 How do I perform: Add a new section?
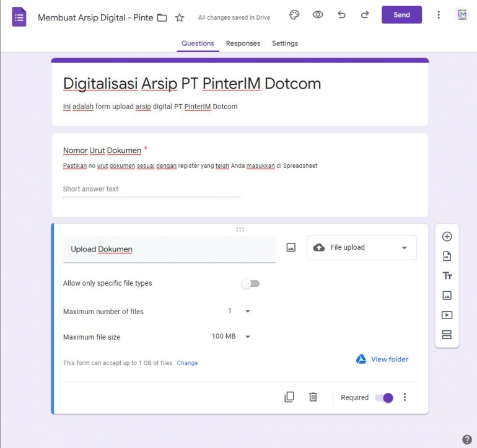447,335
